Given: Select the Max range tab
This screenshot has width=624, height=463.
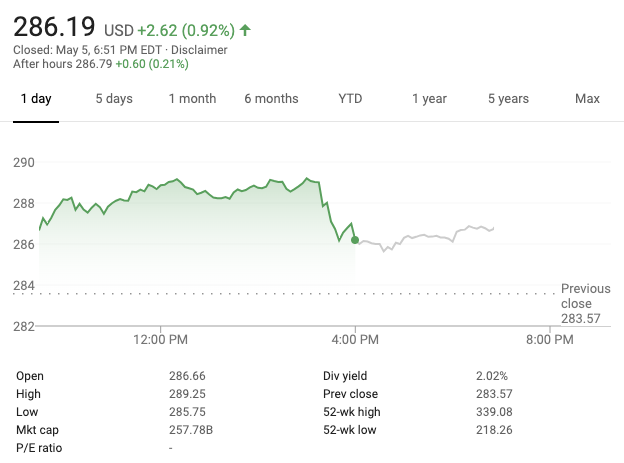Looking at the screenshot, I should click(587, 99).
